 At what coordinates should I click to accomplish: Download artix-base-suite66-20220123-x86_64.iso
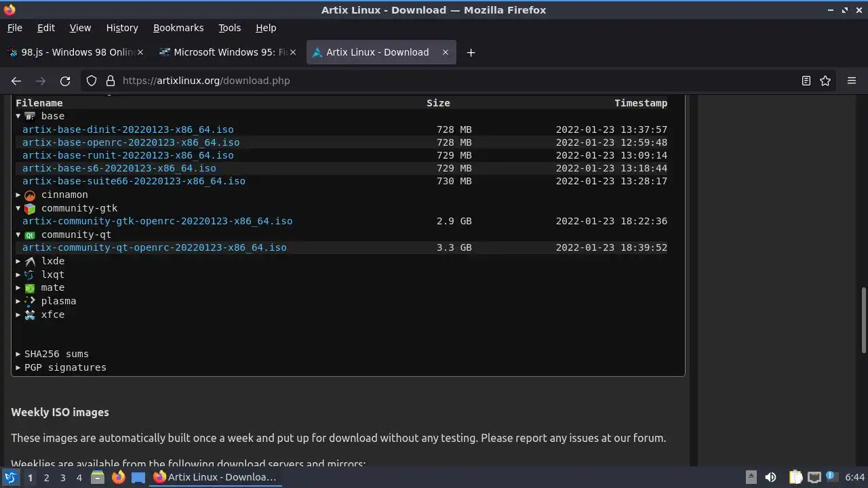pos(134,181)
